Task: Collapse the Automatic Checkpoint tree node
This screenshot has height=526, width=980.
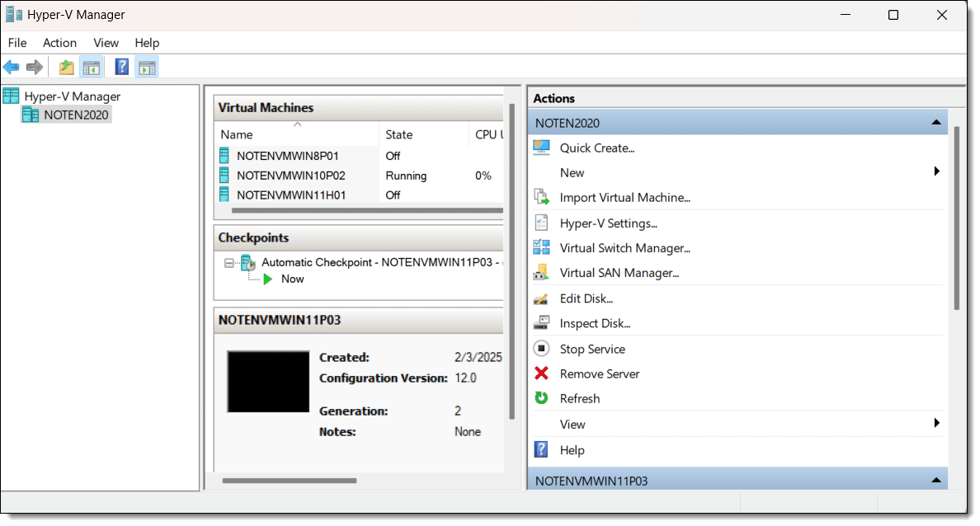Action: tap(229, 263)
